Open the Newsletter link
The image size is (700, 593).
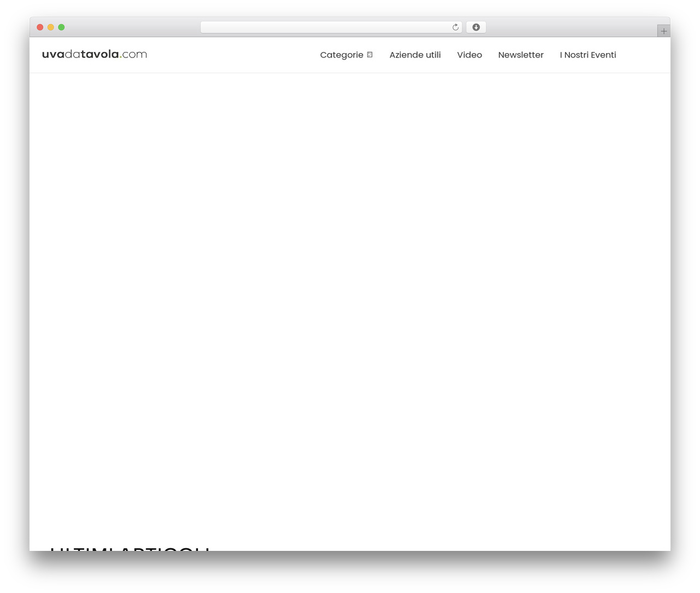pos(521,55)
